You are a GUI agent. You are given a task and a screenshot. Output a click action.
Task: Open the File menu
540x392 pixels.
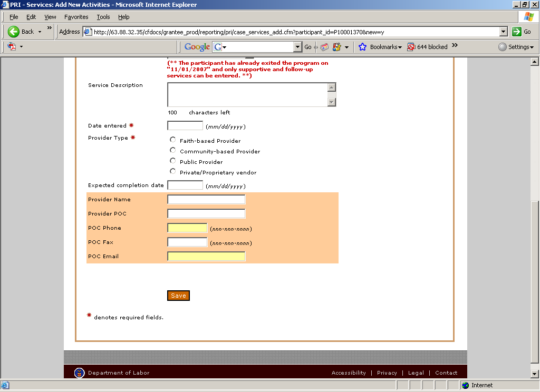tap(14, 17)
